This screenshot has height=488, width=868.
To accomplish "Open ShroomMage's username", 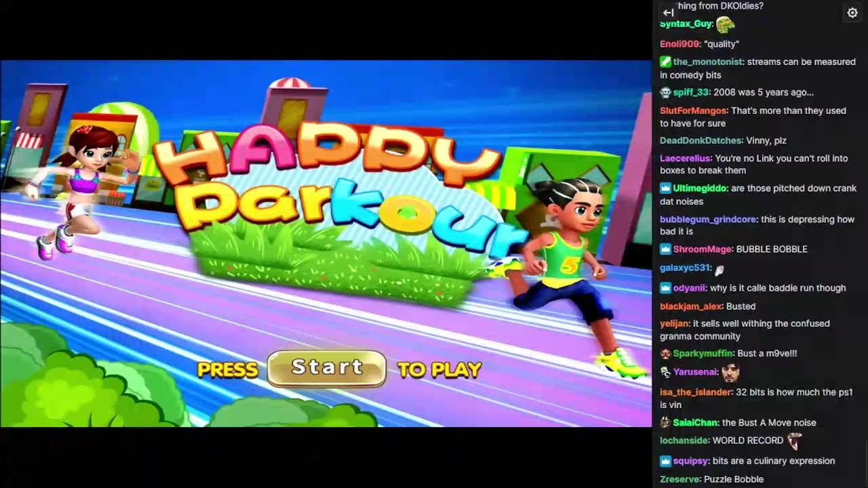I will [703, 249].
